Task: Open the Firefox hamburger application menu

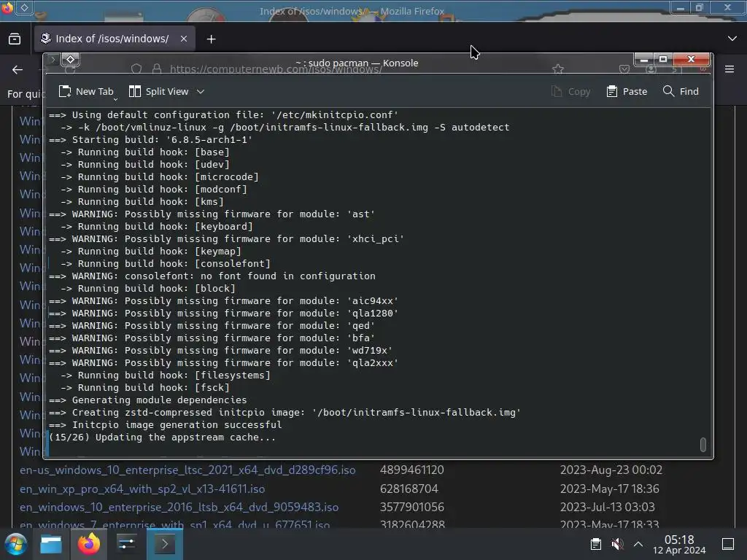Action: point(729,69)
